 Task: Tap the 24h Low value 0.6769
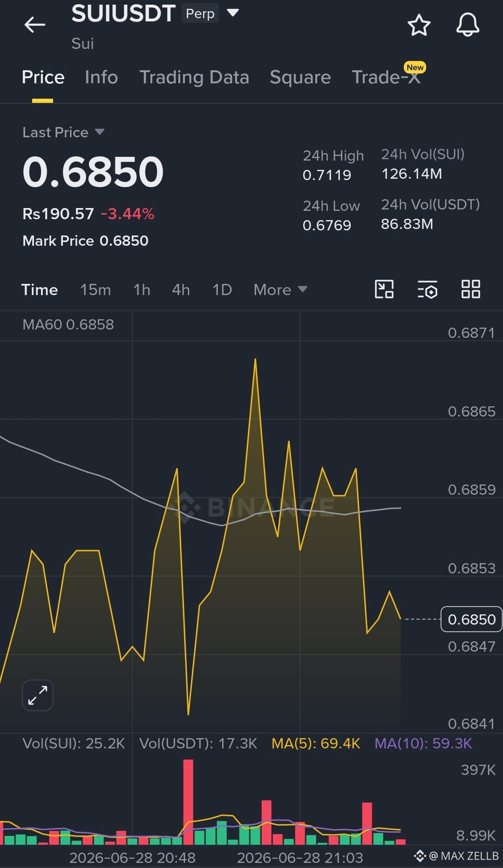pos(326,225)
